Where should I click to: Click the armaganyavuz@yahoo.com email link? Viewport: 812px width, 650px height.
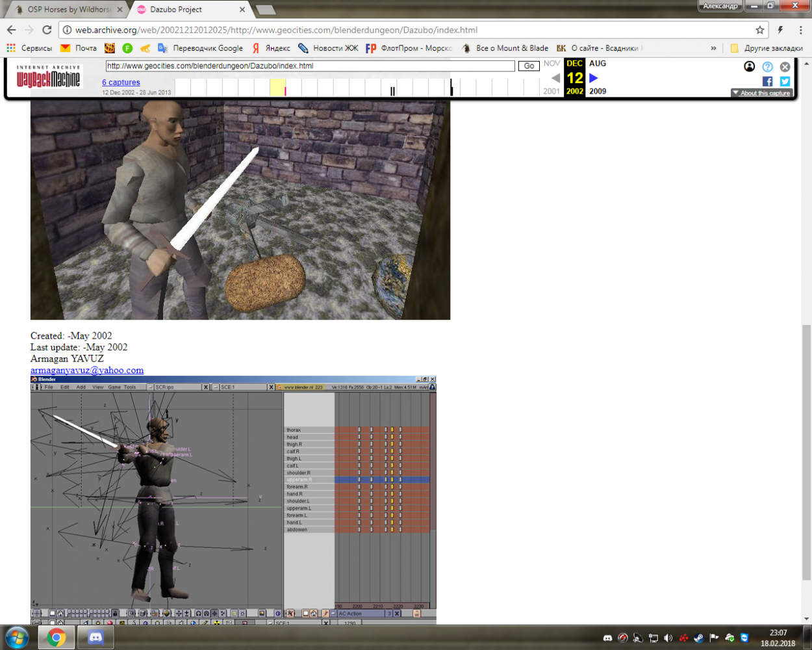(87, 370)
